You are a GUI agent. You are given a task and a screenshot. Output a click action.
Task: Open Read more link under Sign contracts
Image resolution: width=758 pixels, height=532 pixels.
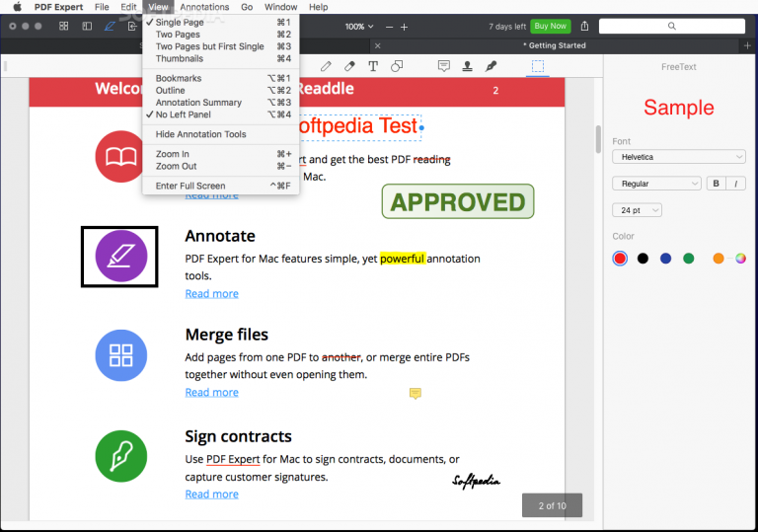click(x=212, y=494)
